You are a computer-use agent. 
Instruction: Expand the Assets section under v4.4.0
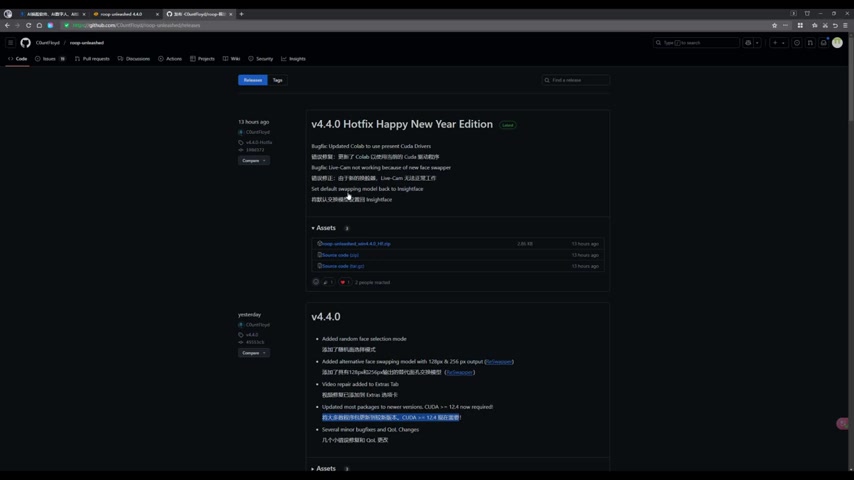click(324, 468)
